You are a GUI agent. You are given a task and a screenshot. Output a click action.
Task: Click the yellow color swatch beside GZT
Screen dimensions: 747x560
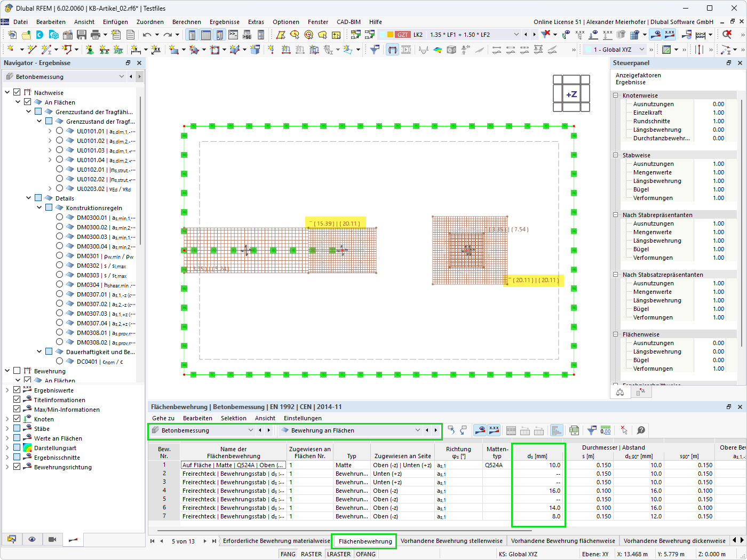click(x=390, y=35)
